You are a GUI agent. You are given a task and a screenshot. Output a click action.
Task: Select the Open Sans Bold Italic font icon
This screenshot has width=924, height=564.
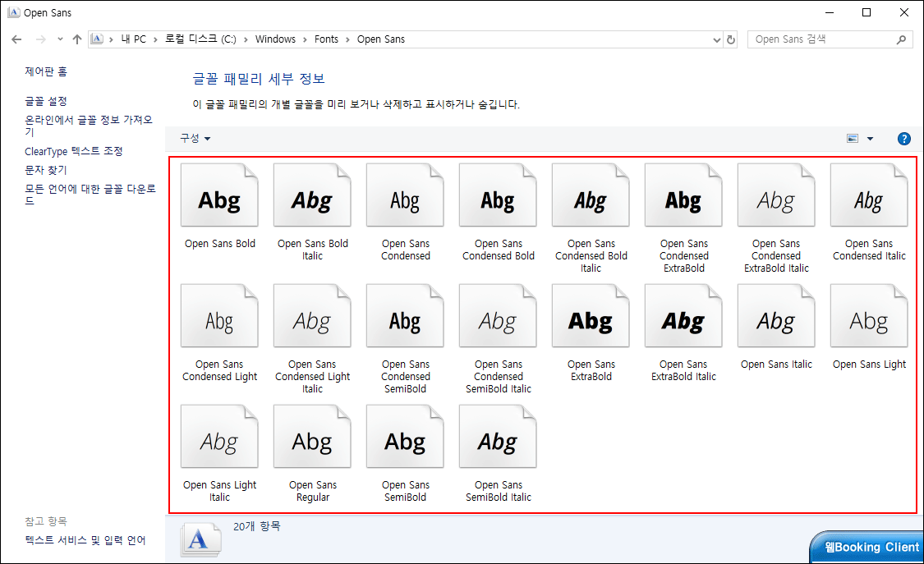coord(312,195)
